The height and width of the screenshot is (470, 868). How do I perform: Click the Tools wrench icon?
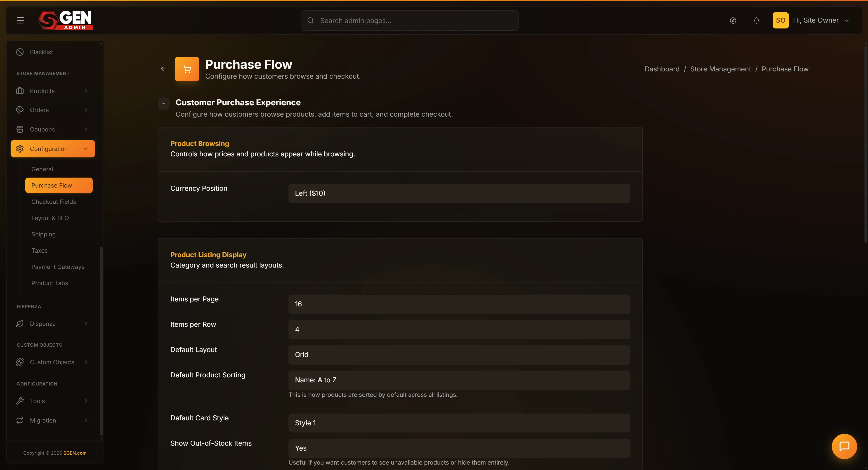20,401
